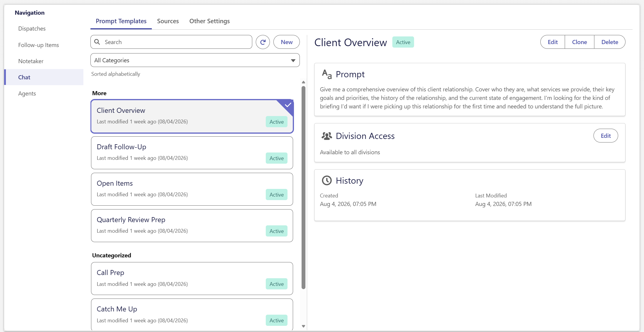Screen dimensions: 644x332
Task: Open the All Categories dropdown
Action: pos(195,60)
